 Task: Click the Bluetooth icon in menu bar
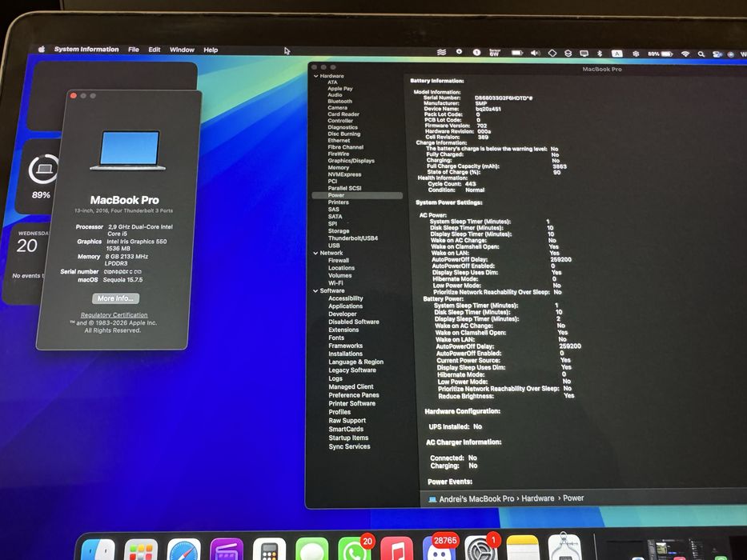point(600,54)
